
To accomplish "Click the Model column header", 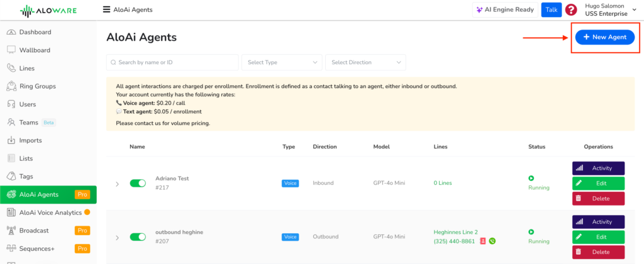I will pyautogui.click(x=382, y=146).
